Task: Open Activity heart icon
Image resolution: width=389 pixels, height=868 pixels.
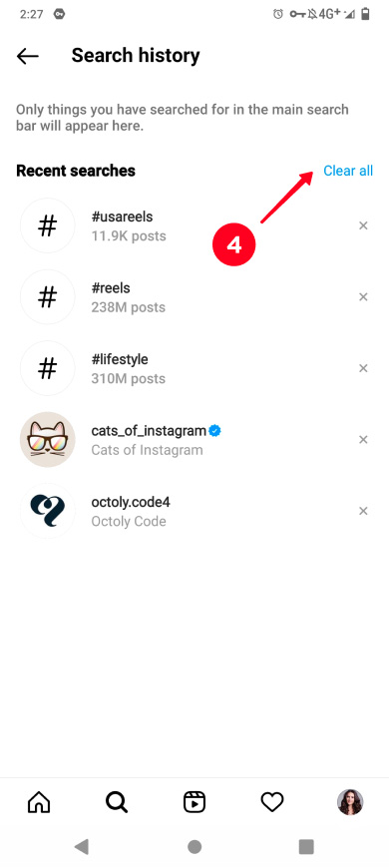Action: 272,801
